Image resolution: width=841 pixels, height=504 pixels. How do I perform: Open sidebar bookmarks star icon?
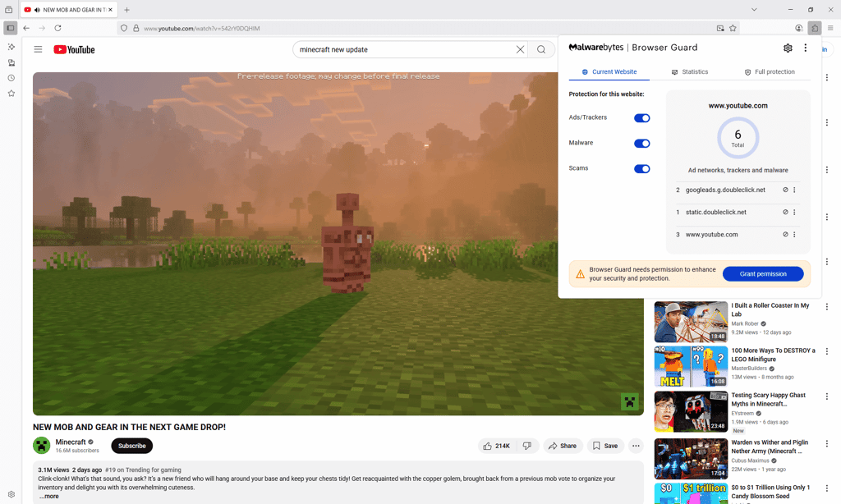pyautogui.click(x=11, y=94)
